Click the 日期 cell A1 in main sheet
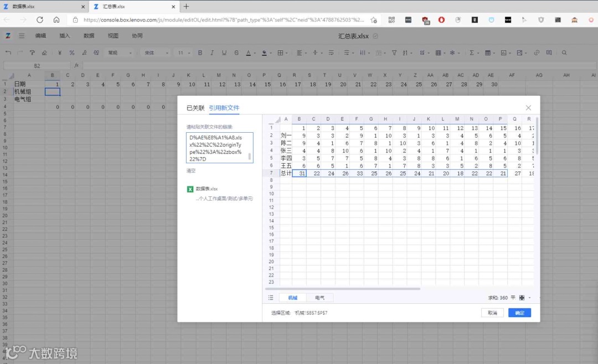 pyautogui.click(x=29, y=84)
